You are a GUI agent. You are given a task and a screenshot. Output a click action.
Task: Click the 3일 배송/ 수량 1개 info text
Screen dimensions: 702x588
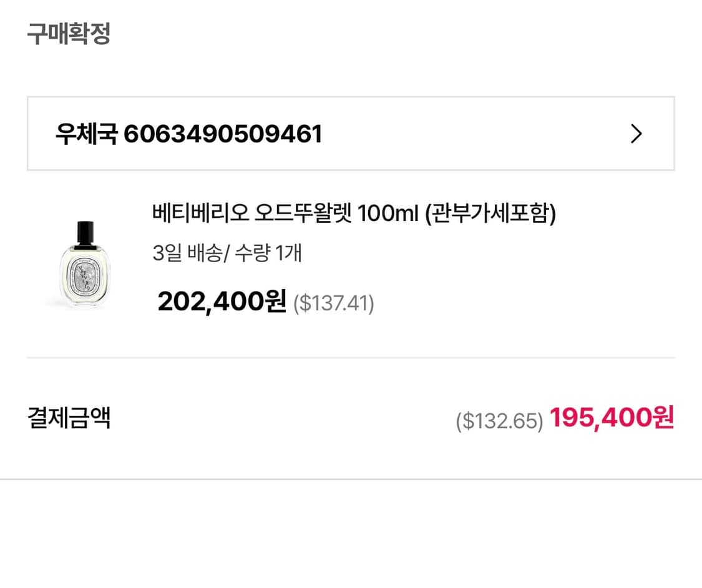coord(227,253)
